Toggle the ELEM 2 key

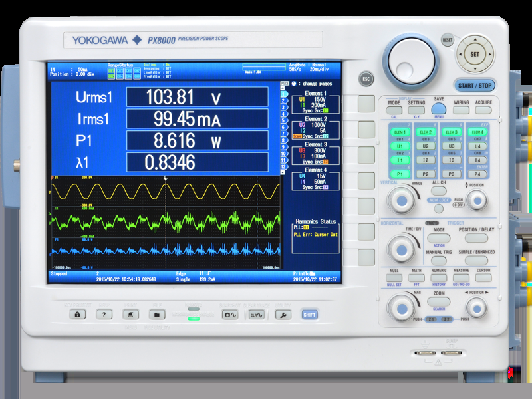coord(426,132)
